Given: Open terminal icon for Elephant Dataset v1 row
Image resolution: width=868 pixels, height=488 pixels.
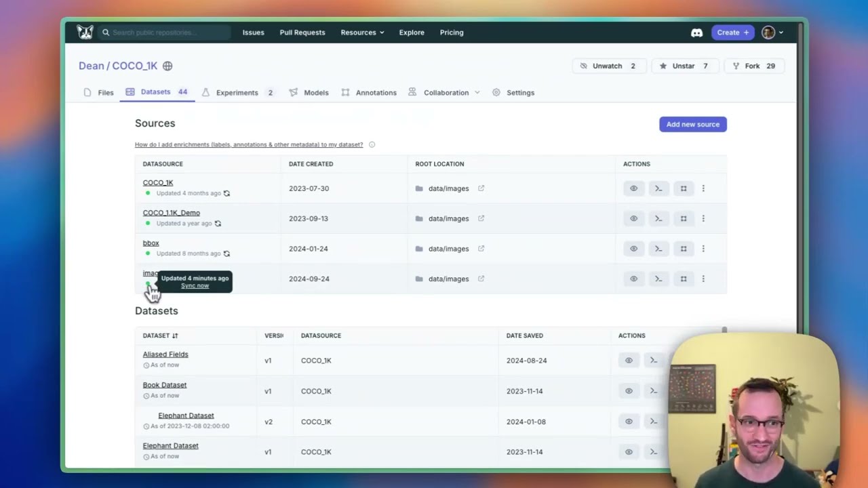Looking at the screenshot, I should (x=654, y=452).
